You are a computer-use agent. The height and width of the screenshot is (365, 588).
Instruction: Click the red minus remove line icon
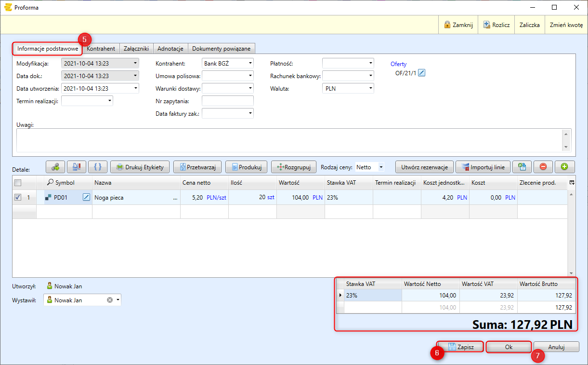[x=543, y=167]
